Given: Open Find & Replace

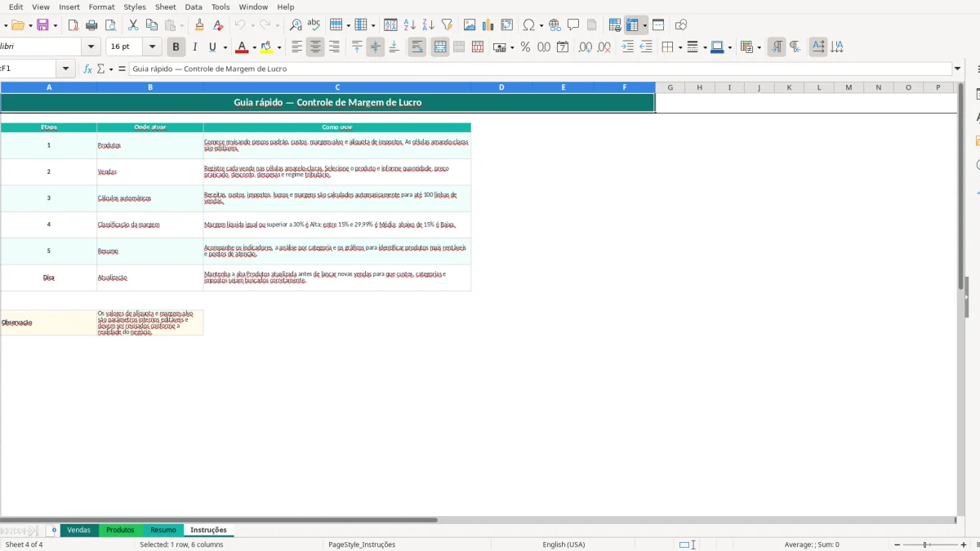Looking at the screenshot, I should (296, 25).
